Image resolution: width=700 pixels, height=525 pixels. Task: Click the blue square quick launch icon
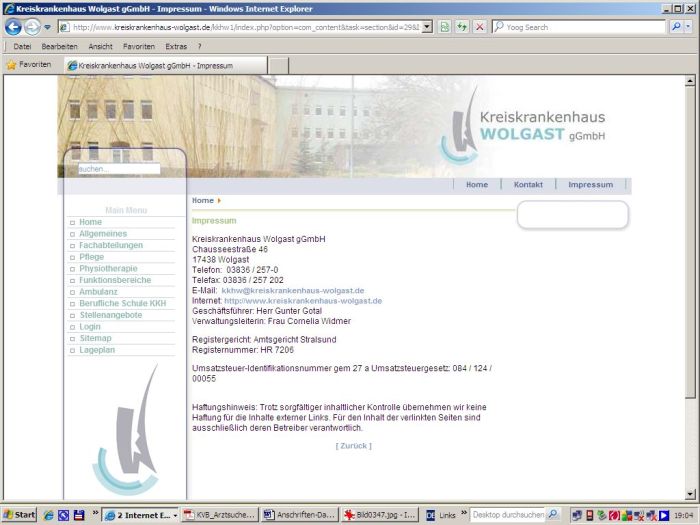pos(63,515)
